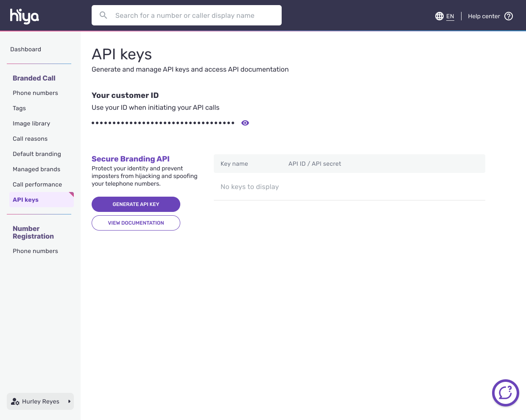Navigate to Managed brands
This screenshot has height=420, width=526.
[36, 169]
